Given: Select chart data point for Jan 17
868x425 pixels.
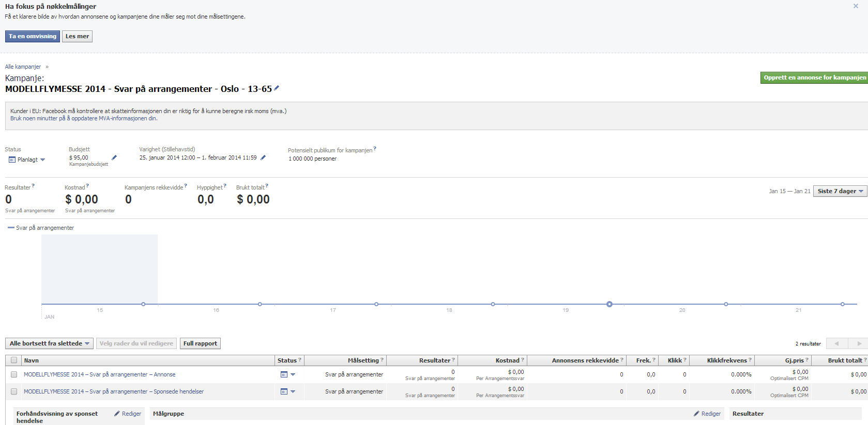Looking at the screenshot, I should 376,304.
